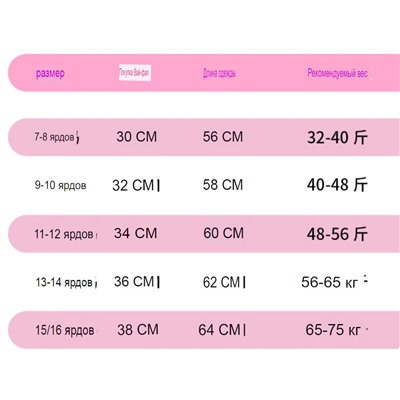This screenshot has width=400, height=400.
Task: Select the 15/16 ярдов size label
Action: click(x=65, y=330)
